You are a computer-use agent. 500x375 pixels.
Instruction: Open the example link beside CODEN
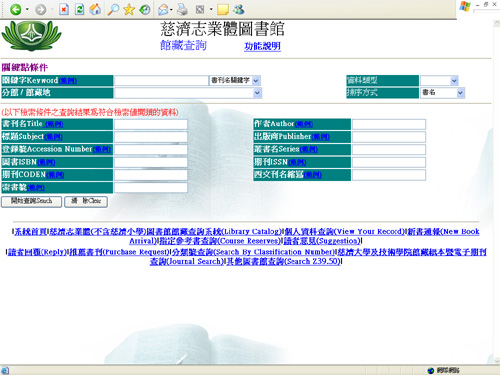(55, 175)
